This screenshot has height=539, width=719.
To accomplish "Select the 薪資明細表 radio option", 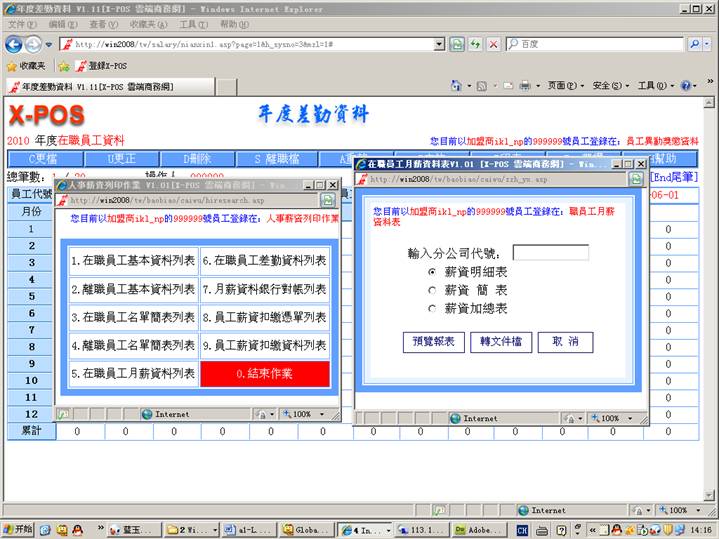I will click(x=432, y=272).
